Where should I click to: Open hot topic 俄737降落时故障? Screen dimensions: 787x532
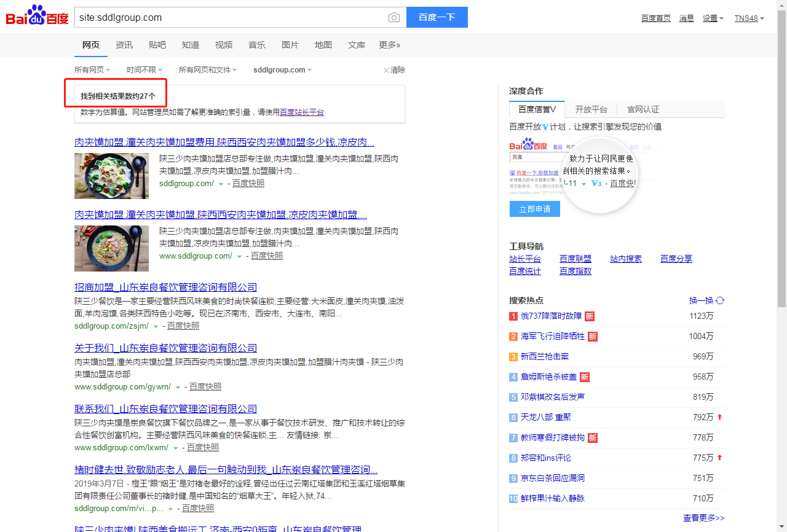click(552, 316)
